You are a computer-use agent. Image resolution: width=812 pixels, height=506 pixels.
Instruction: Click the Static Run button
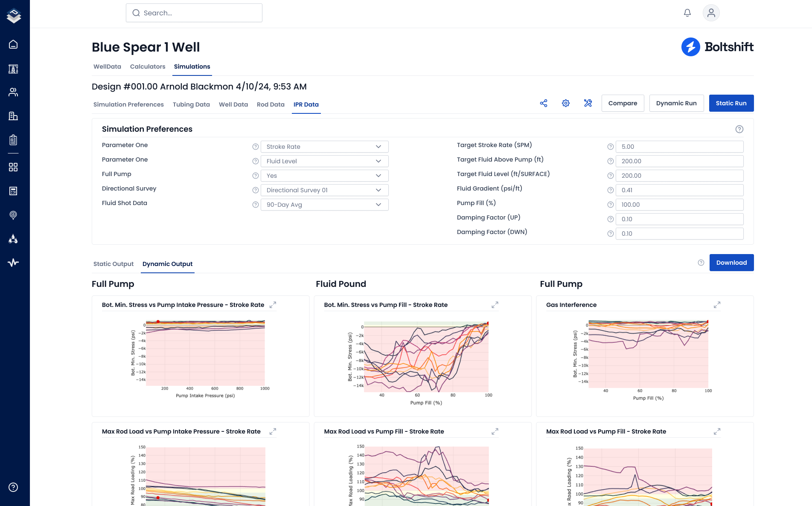coord(731,103)
